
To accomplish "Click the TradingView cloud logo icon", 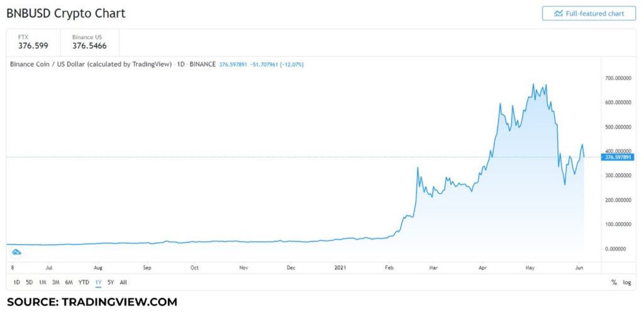I will pos(17,251).
